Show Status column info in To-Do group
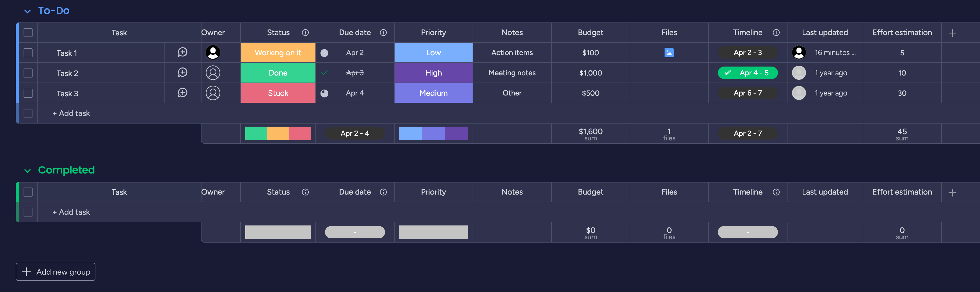Viewport: 980px width, 292px height. point(305,33)
